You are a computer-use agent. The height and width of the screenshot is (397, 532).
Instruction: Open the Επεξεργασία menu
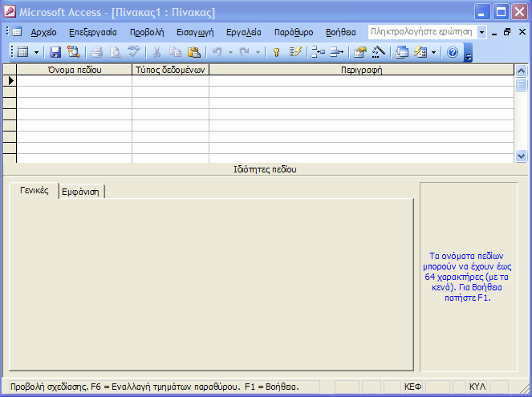[x=93, y=32]
